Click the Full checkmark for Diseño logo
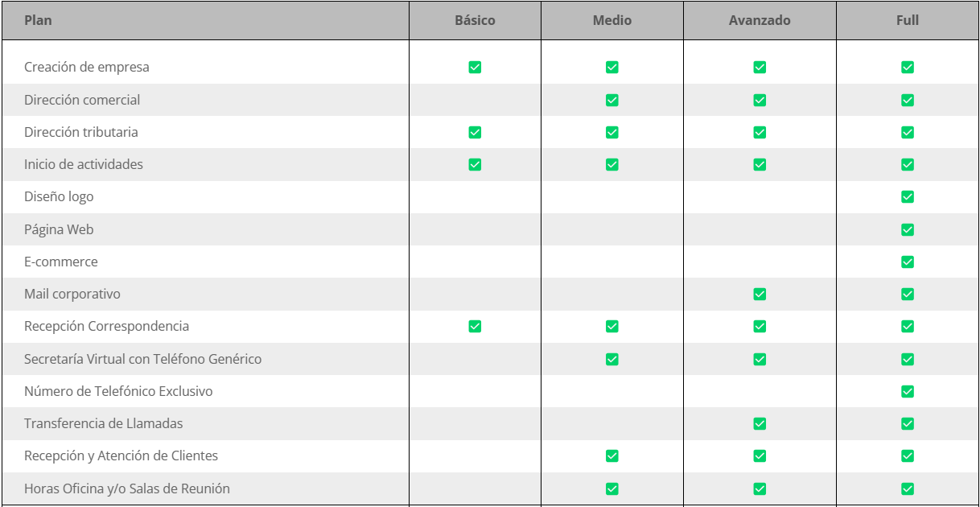 (908, 196)
